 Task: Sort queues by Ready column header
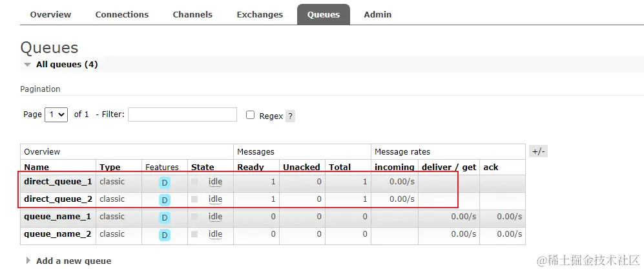coord(251,167)
